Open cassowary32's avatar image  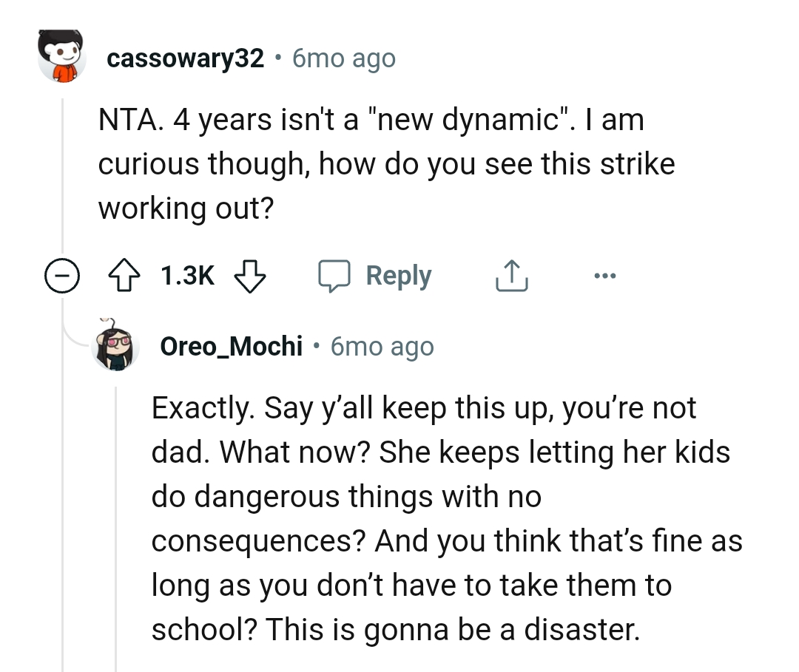pos(62,57)
